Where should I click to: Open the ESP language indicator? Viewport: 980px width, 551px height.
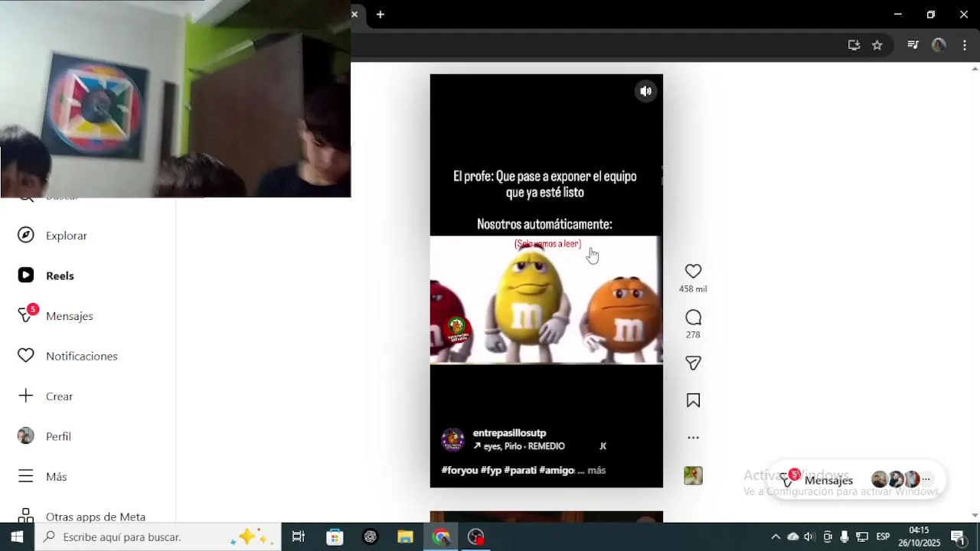883,537
